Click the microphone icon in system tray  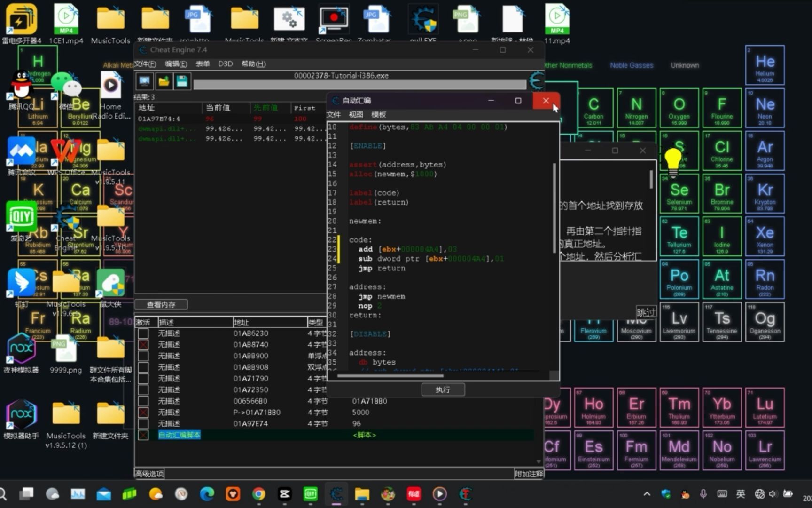[x=703, y=494]
